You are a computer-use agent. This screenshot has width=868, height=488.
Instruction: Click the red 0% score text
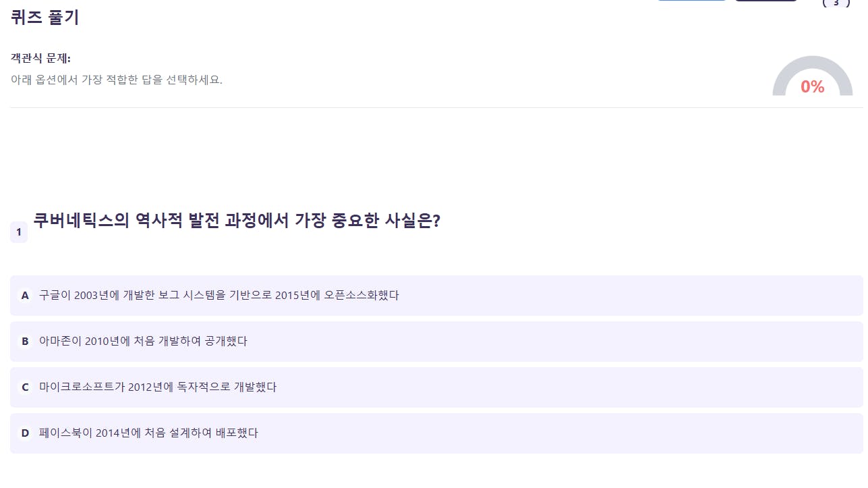pyautogui.click(x=812, y=87)
